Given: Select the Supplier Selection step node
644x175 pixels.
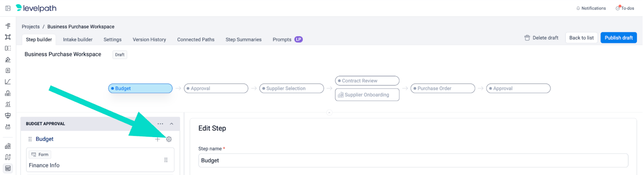Looking at the screenshot, I should point(291,88).
